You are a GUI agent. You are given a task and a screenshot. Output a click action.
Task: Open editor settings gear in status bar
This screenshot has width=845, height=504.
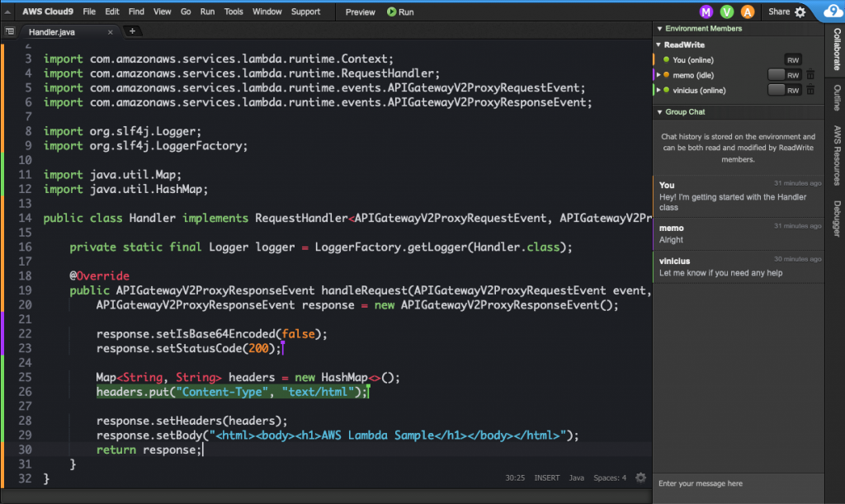(x=640, y=478)
